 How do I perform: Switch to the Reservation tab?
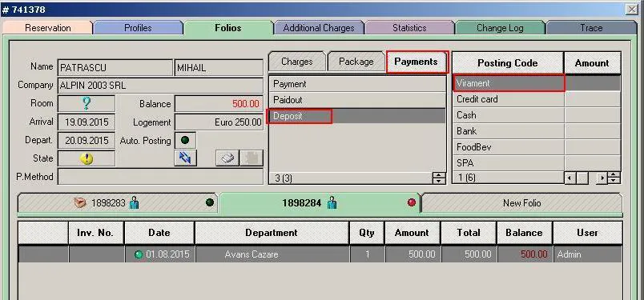47,28
